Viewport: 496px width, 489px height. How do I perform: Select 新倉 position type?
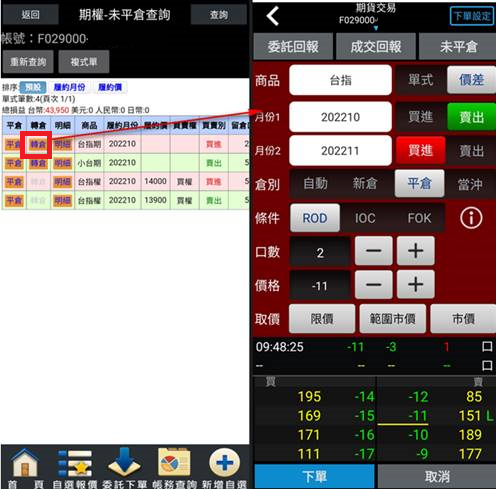tap(365, 184)
